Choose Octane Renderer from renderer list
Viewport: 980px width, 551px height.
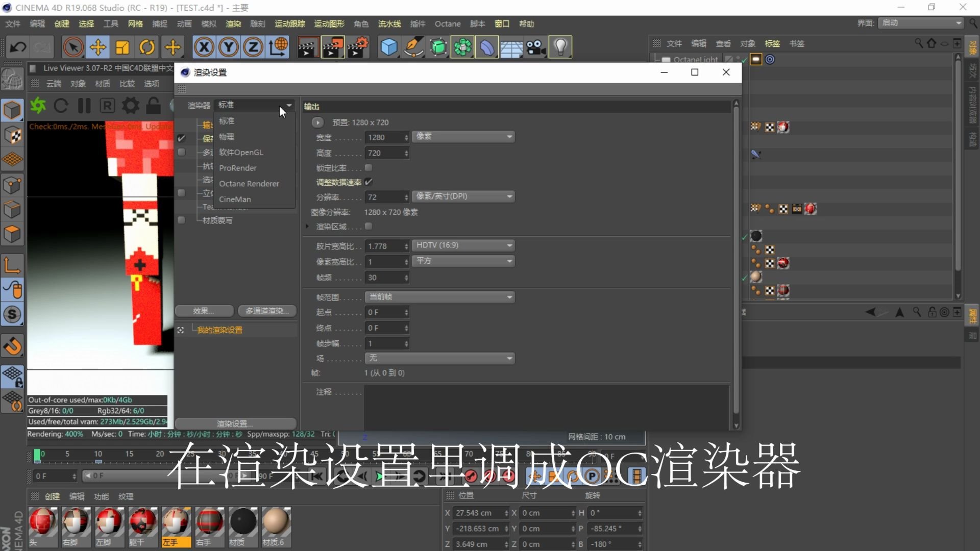pos(249,184)
